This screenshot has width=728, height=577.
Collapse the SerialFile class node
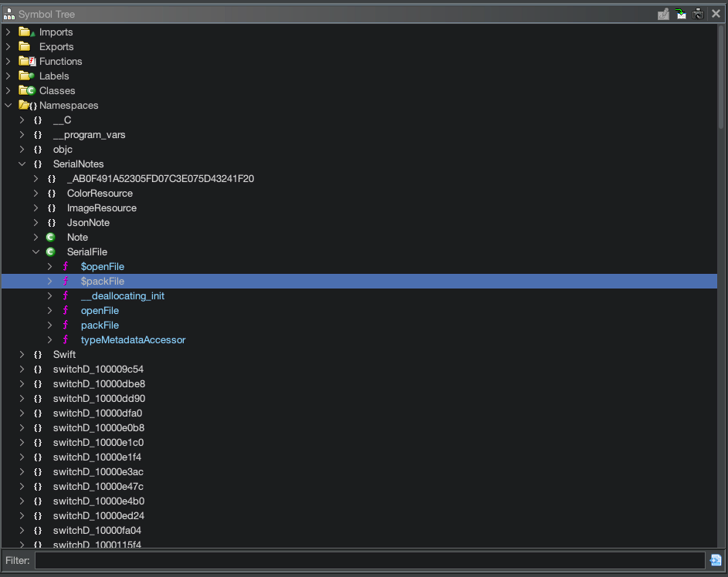(36, 252)
